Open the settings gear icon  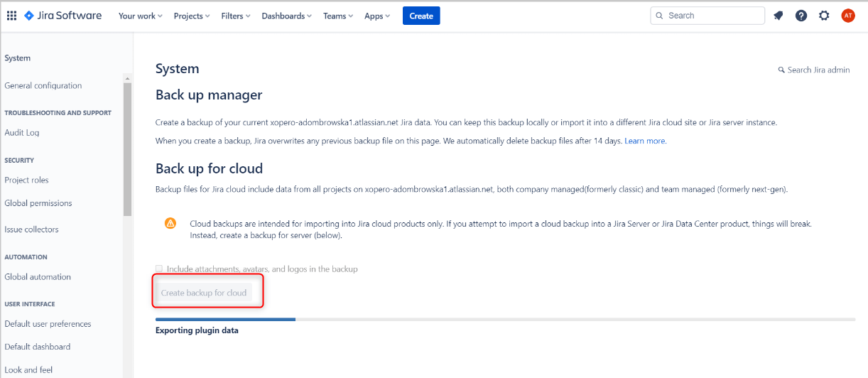[x=824, y=16]
